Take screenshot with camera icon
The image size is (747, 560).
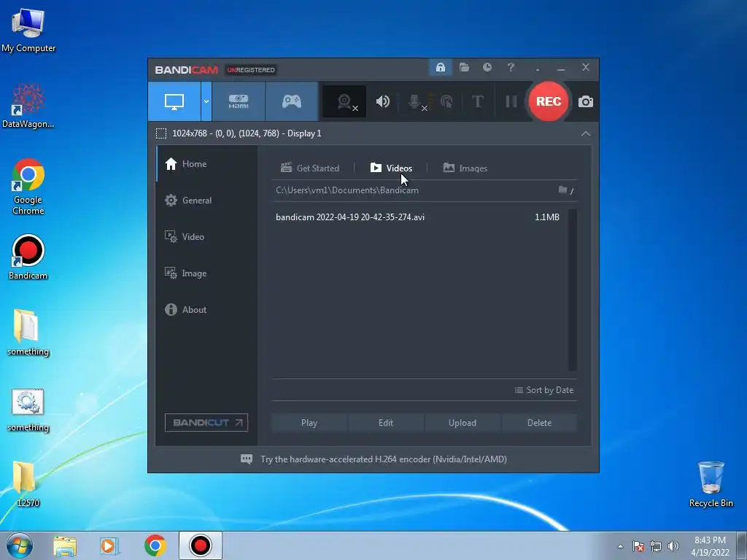pyautogui.click(x=586, y=102)
